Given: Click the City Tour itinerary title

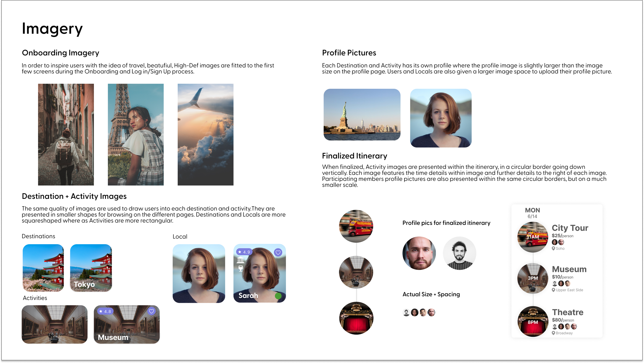Looking at the screenshot, I should coord(570,228).
